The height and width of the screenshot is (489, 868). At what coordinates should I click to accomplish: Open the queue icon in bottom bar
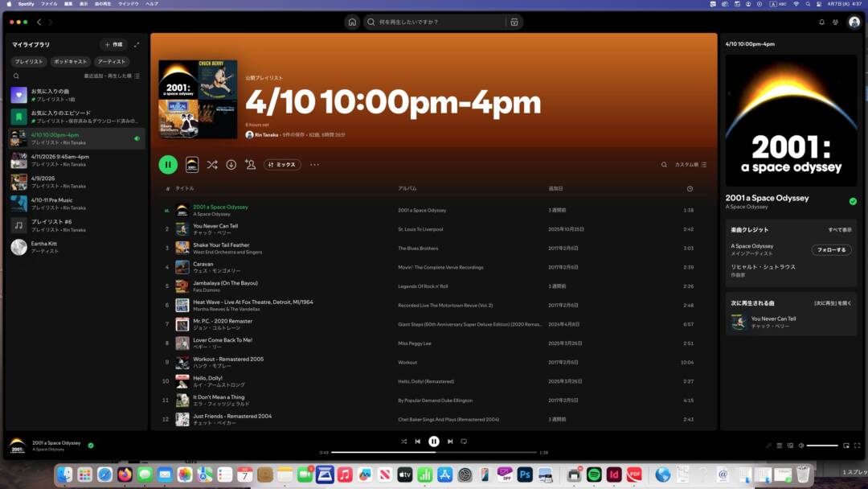[779, 446]
